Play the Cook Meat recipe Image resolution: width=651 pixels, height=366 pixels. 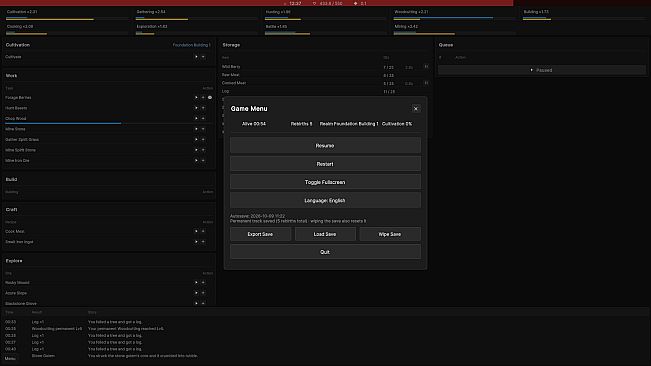point(196,231)
